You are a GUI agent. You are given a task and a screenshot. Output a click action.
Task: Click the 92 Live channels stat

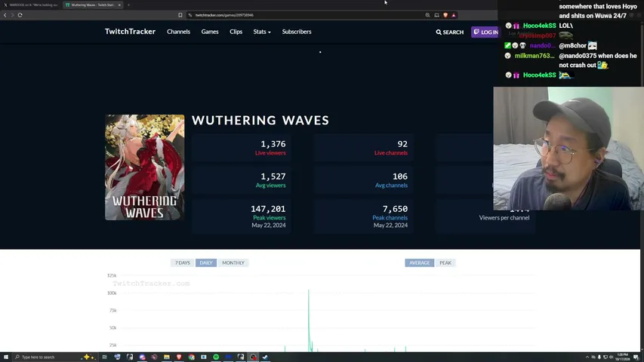[363, 148]
